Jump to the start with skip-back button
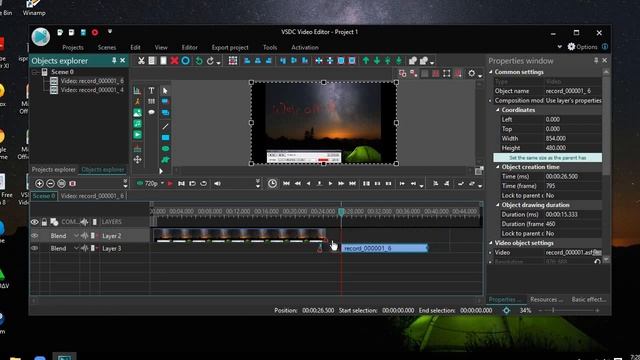This screenshot has height=360, width=640. coord(286,184)
